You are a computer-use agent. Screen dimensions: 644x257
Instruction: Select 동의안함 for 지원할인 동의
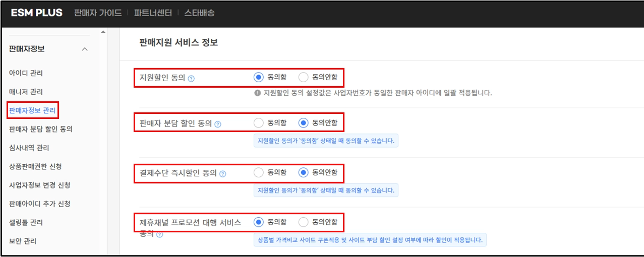[303, 78]
